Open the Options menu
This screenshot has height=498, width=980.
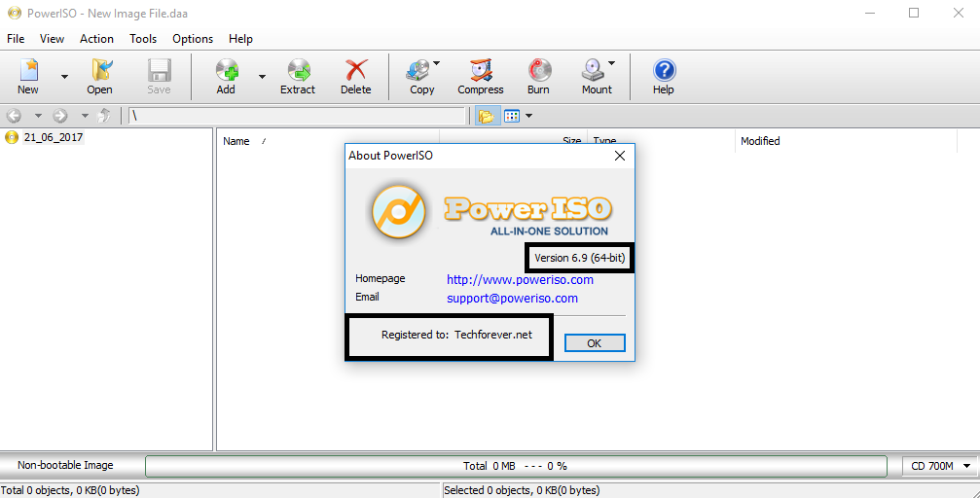[x=193, y=39]
